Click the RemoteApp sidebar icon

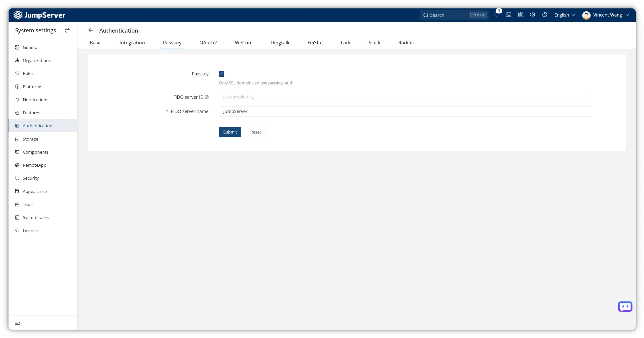pyautogui.click(x=17, y=165)
